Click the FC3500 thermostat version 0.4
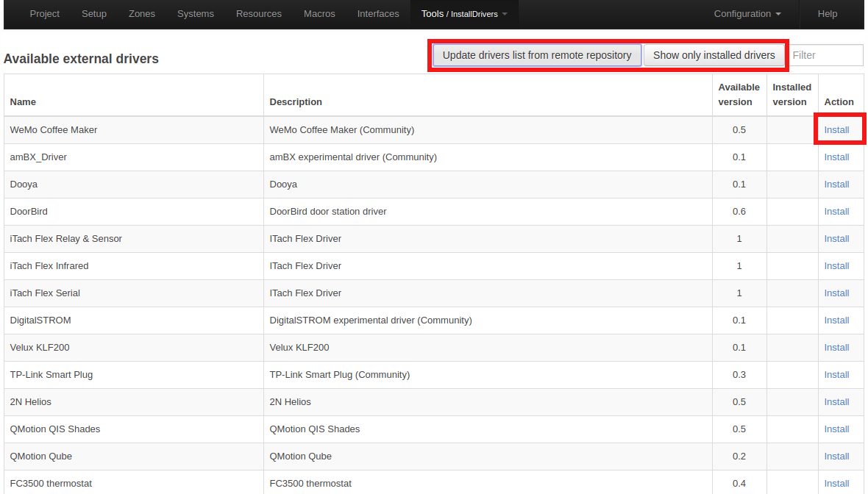Image resolution: width=868 pixels, height=494 pixels. pos(739,484)
